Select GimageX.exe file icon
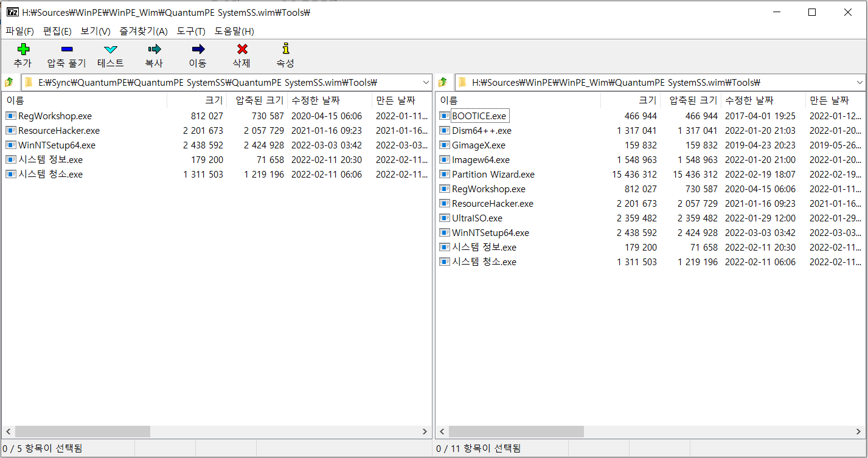Image resolution: width=868 pixels, height=458 pixels. [x=445, y=145]
